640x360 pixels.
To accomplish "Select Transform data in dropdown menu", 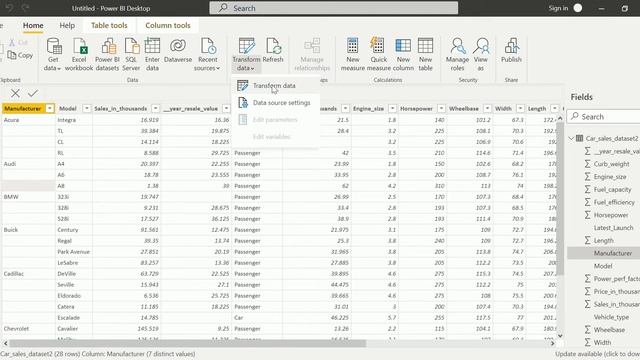I will pyautogui.click(x=274, y=85).
